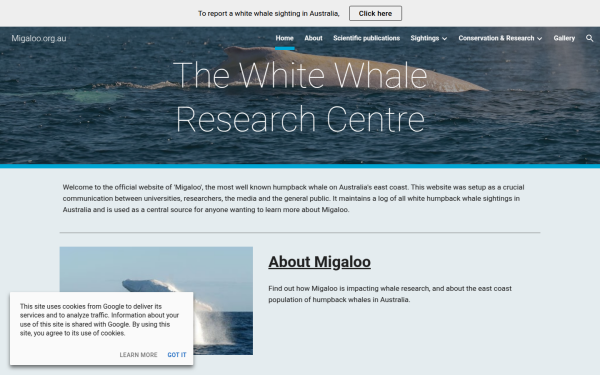Open Scientific publications page
Image resolution: width=600 pixels, height=375 pixels.
tap(366, 38)
